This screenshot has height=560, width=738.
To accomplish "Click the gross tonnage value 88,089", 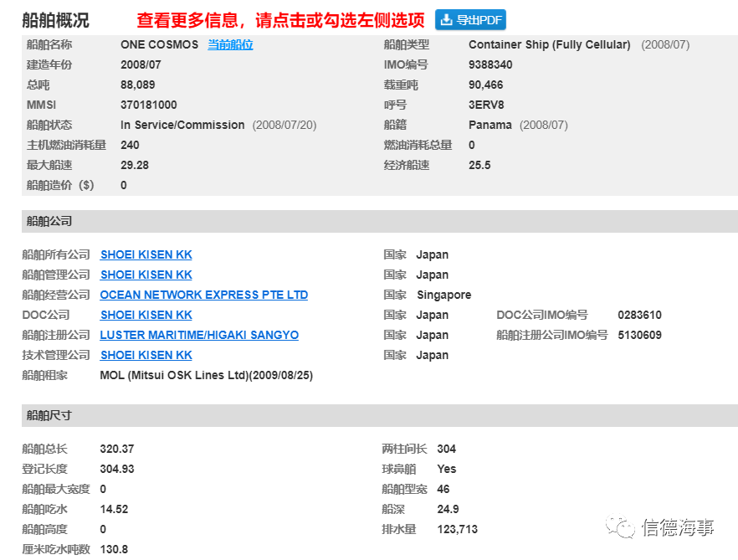I will (138, 85).
